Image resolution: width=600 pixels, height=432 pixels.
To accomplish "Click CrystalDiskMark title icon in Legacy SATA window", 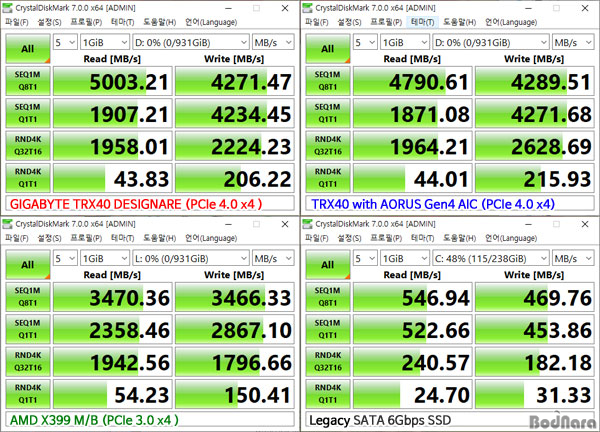I will click(x=307, y=224).
